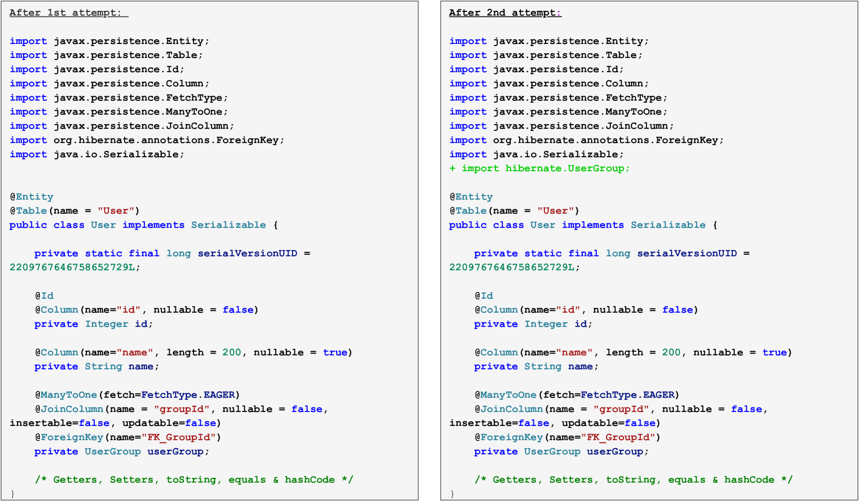Click the 2209767646758652729L value in 2nd attempt code
The width and height of the screenshot is (859, 504).
(512, 267)
